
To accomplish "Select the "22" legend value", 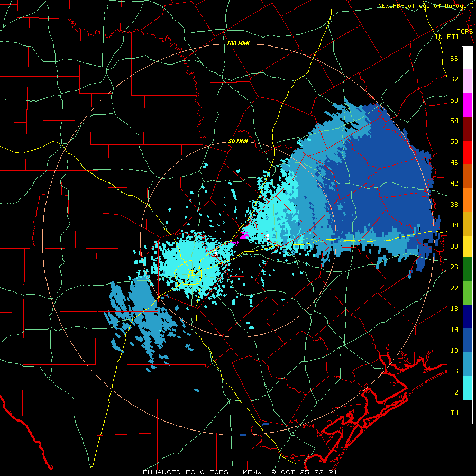I will [x=454, y=288].
